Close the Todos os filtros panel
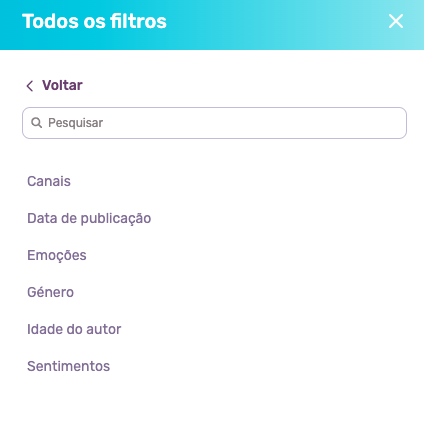Screen dimensions: 424x421 point(396,21)
